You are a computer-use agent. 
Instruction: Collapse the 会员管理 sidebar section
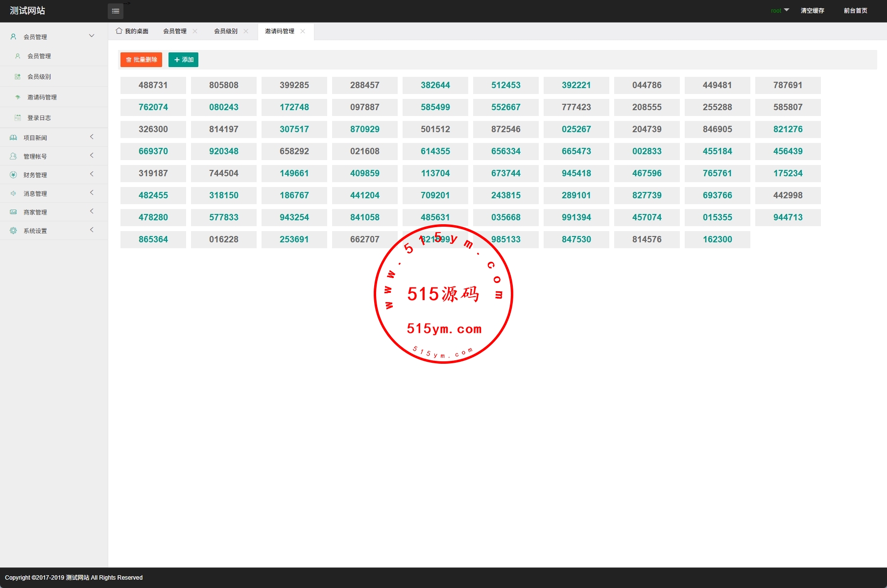(x=92, y=36)
